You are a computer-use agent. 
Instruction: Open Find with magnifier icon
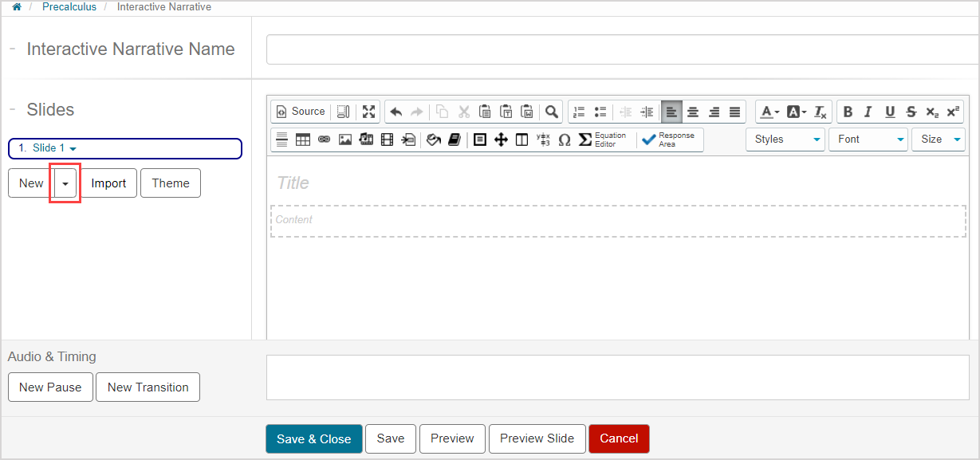coord(551,112)
